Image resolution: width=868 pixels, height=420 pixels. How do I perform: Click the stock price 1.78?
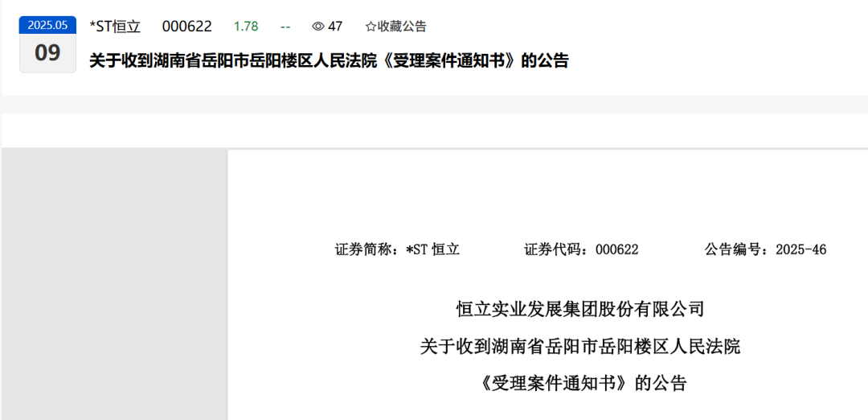246,26
